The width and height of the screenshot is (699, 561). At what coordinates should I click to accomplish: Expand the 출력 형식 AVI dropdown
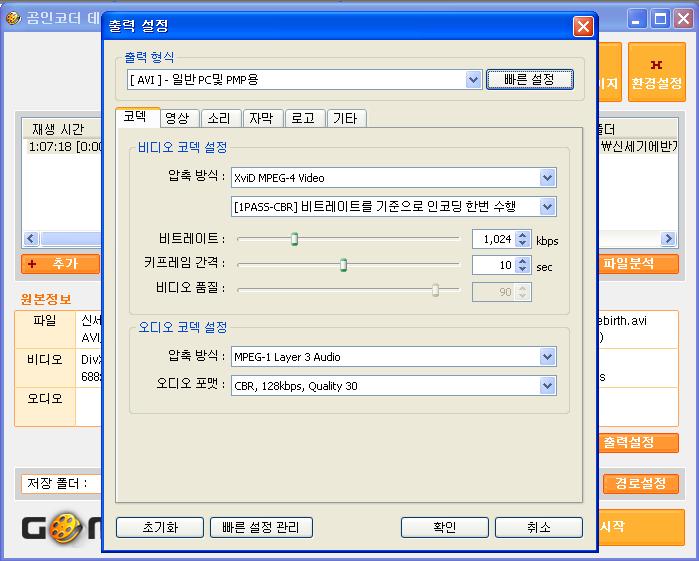tap(474, 79)
